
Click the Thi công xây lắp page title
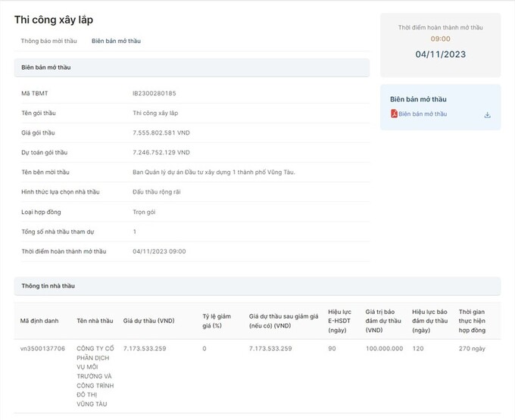click(54, 20)
